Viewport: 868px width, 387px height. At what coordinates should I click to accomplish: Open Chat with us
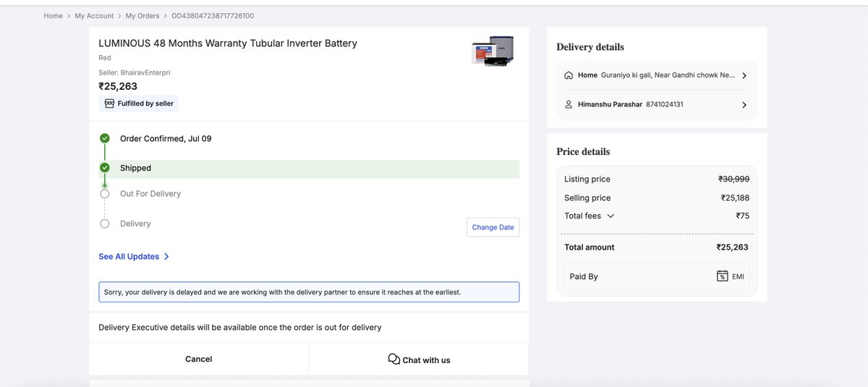coord(419,360)
